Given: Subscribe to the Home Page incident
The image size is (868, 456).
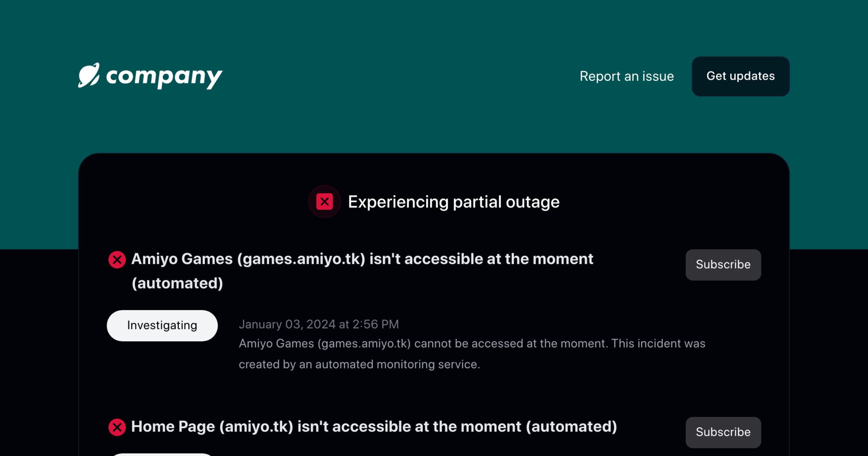Looking at the screenshot, I should (x=723, y=432).
